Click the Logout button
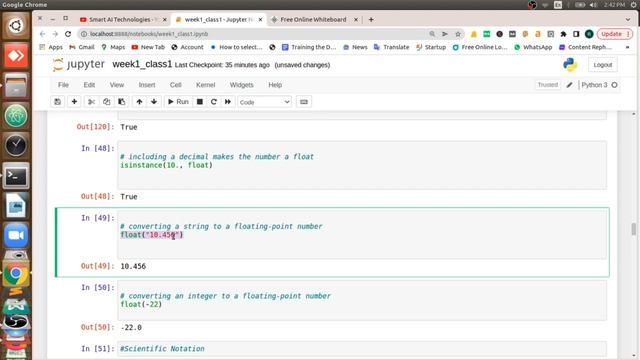The image size is (640, 360). click(x=602, y=65)
